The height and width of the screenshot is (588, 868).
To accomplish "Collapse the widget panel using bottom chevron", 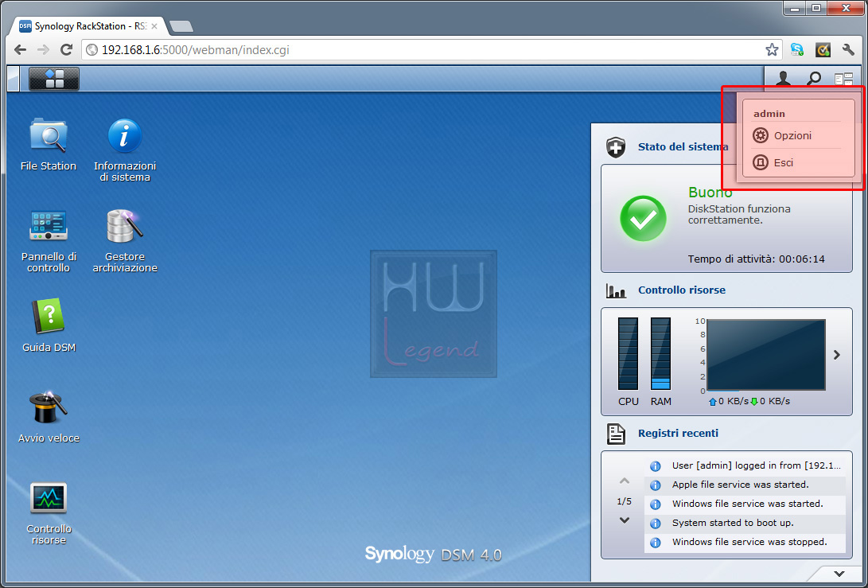I will click(839, 574).
